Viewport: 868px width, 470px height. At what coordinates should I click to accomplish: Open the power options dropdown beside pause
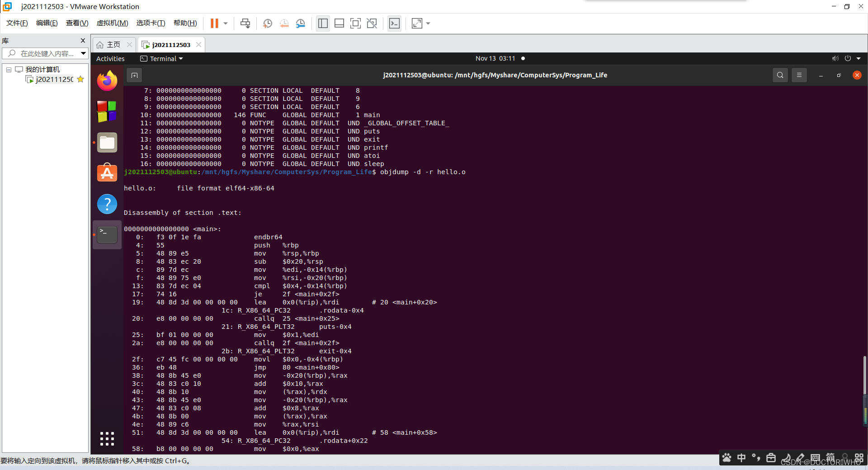tap(226, 23)
